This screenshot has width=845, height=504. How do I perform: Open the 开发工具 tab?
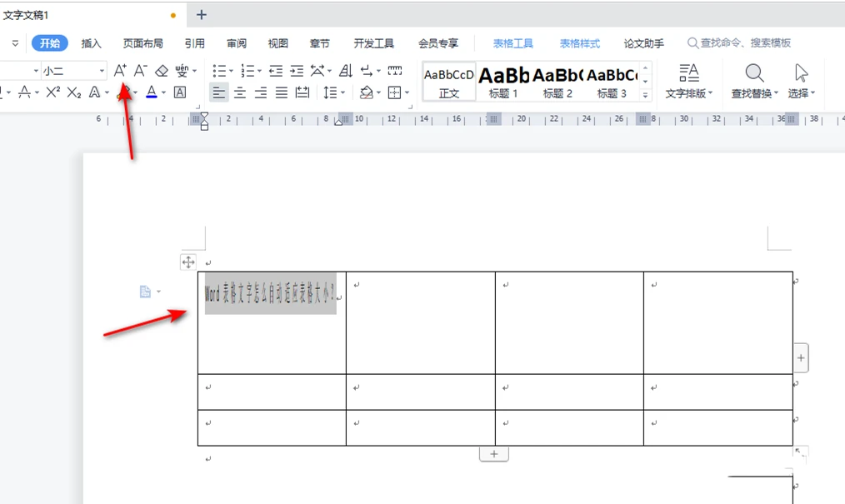[373, 43]
